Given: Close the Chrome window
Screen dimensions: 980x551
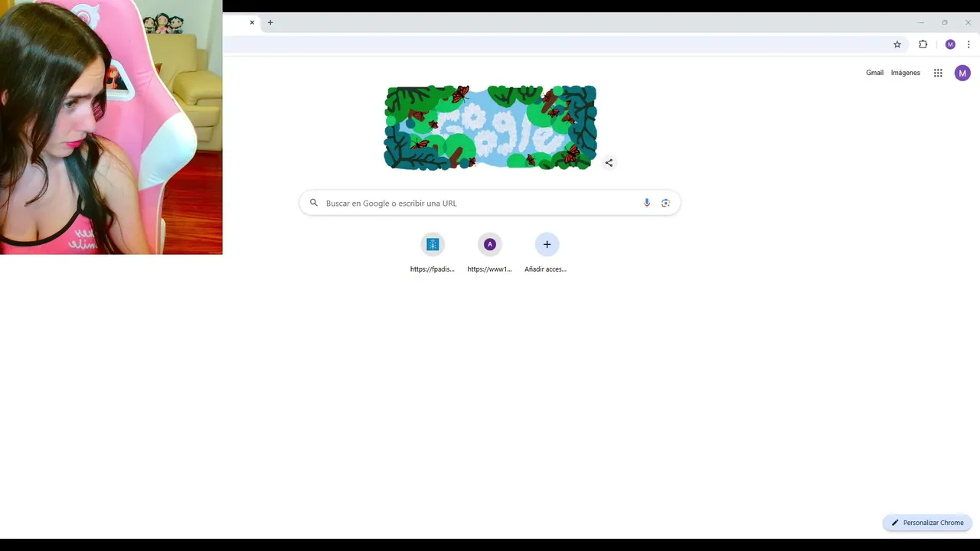Looking at the screenshot, I should pyautogui.click(x=968, y=22).
